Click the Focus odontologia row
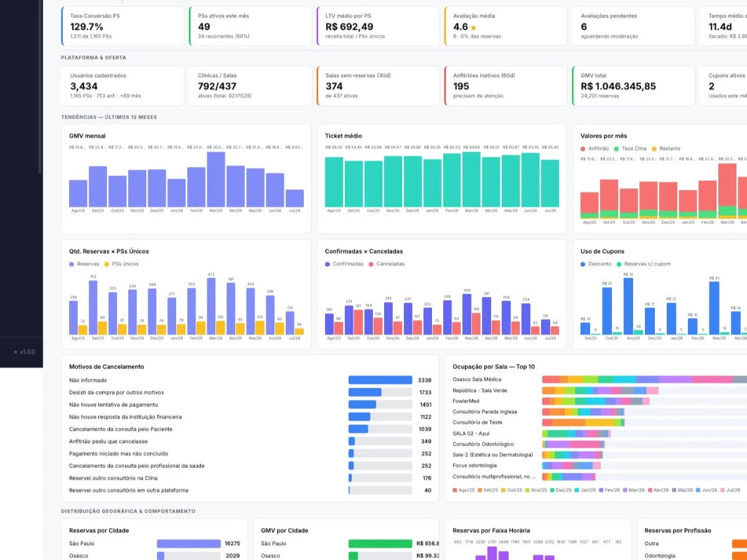The height and width of the screenshot is (560, 747). pos(599,465)
